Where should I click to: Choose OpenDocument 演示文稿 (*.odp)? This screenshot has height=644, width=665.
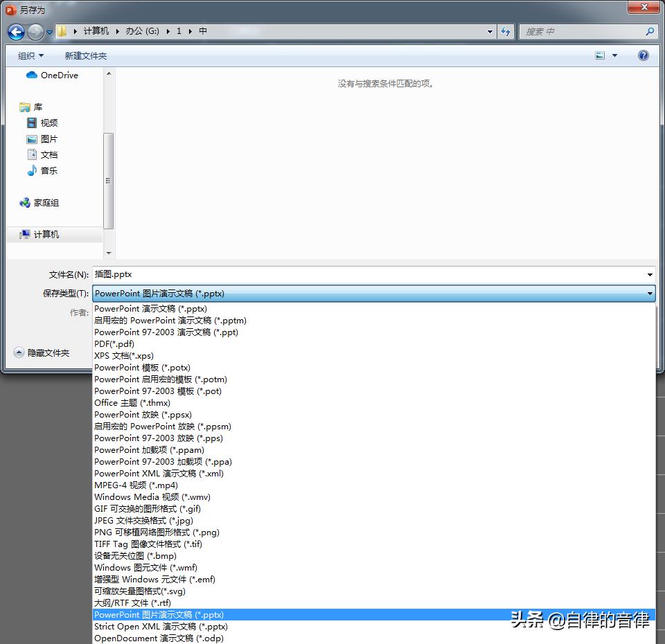[373, 638]
